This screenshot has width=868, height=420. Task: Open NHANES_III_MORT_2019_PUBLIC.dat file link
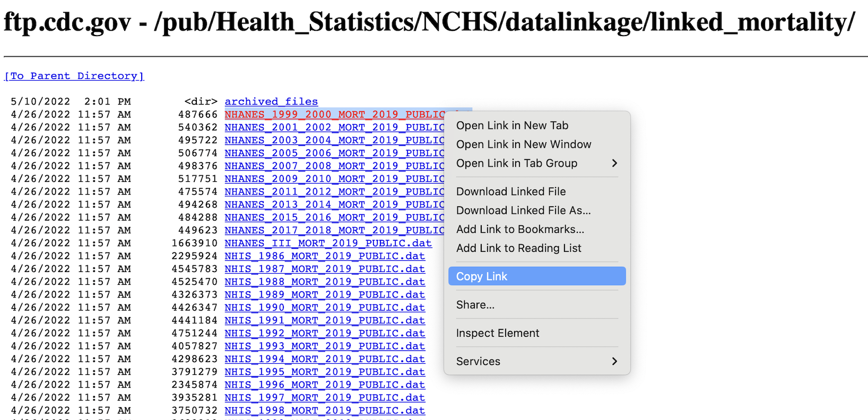tap(328, 243)
